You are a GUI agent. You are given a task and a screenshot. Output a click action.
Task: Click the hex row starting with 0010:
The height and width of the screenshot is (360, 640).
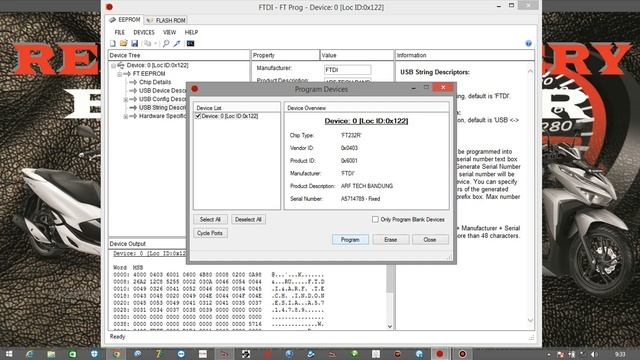219,289
